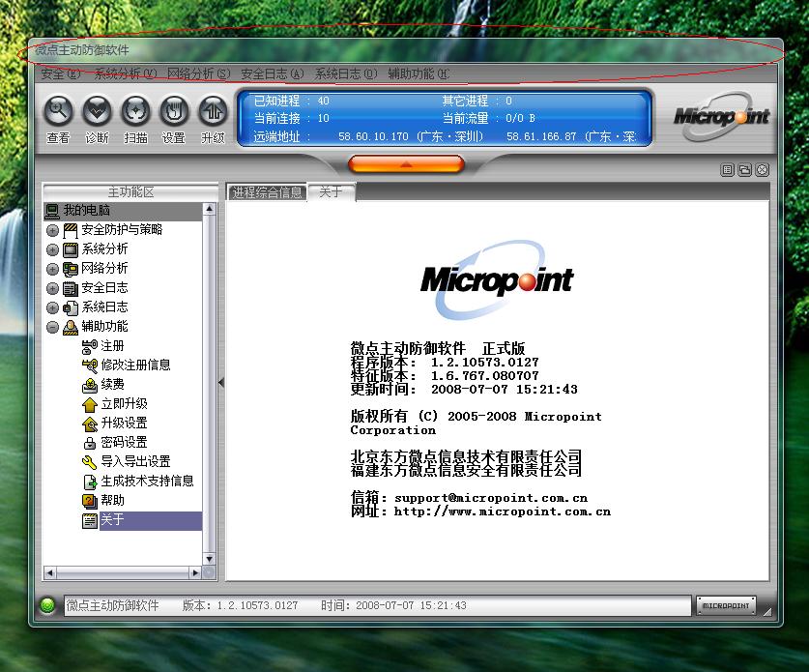The width and height of the screenshot is (809, 672).
Task: Open 密码设置 password settings item
Action: pyautogui.click(x=124, y=442)
